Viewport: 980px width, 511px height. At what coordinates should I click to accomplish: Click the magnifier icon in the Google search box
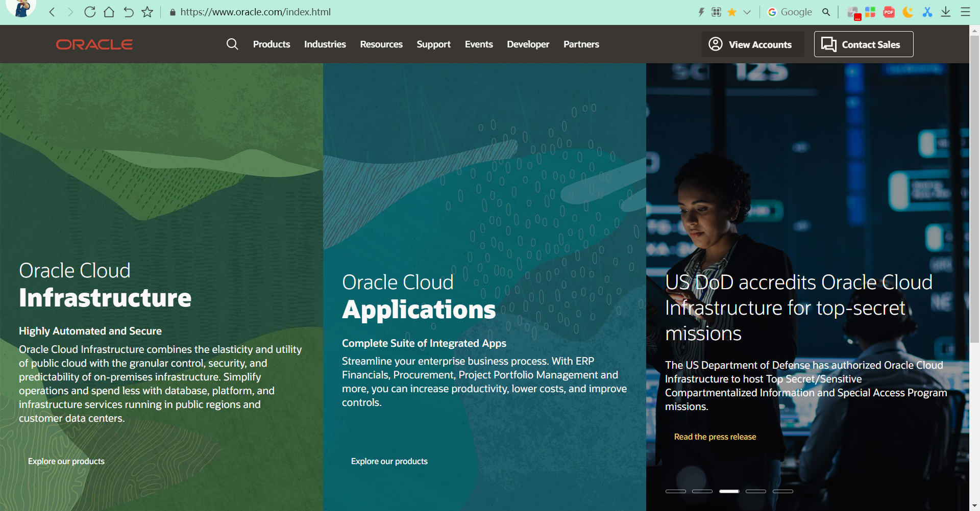coord(826,12)
